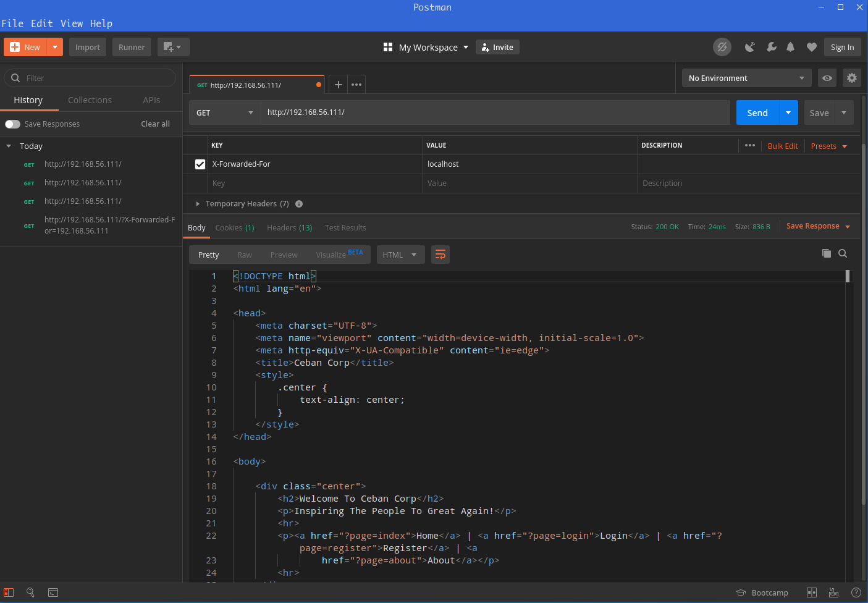Screen dimensions: 868x603
Task: Open the satellite capture requests icon
Action: [x=750, y=47]
